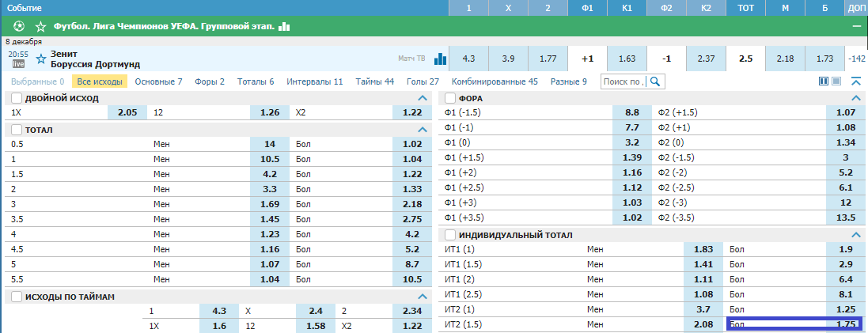This screenshot has width=868, height=333.
Task: Select ИТ1 (1) under odds 1.83
Action: pos(703,249)
